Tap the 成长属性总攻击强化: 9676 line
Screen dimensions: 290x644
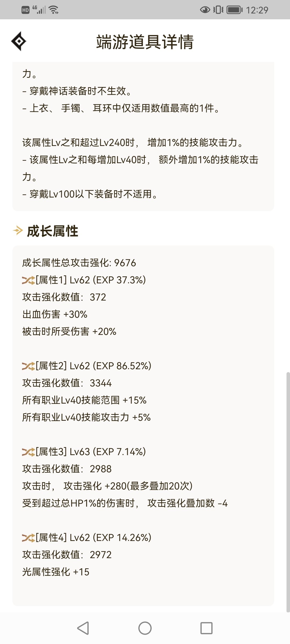[x=79, y=263]
